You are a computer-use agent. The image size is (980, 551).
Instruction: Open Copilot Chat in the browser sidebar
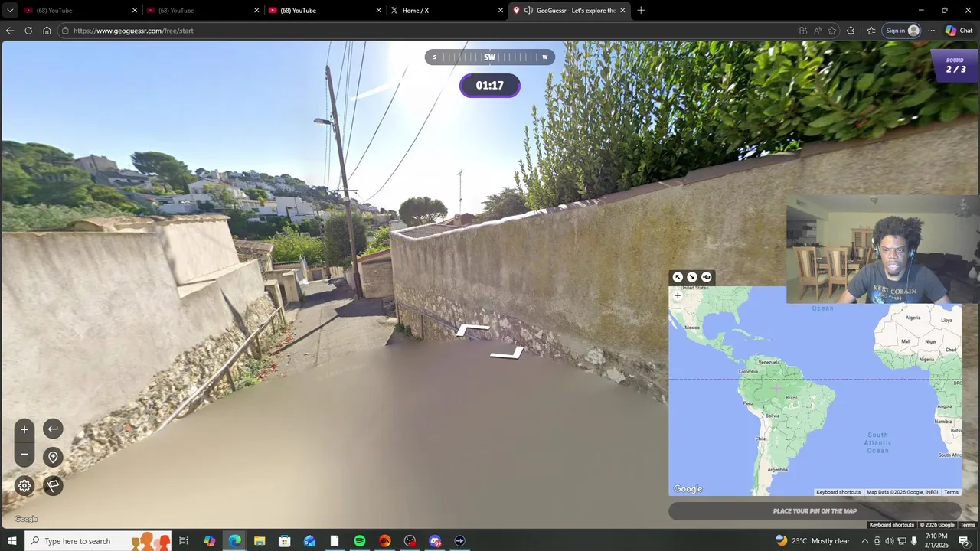pyautogui.click(x=959, y=31)
